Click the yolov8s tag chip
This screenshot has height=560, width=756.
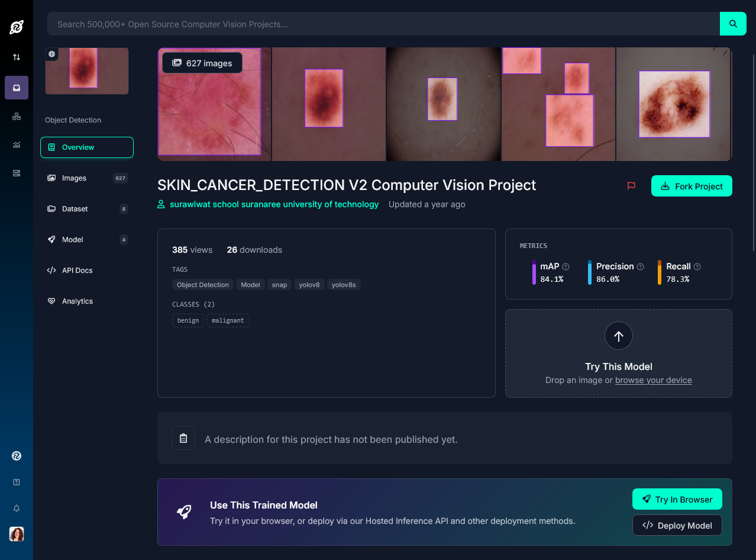[344, 285]
